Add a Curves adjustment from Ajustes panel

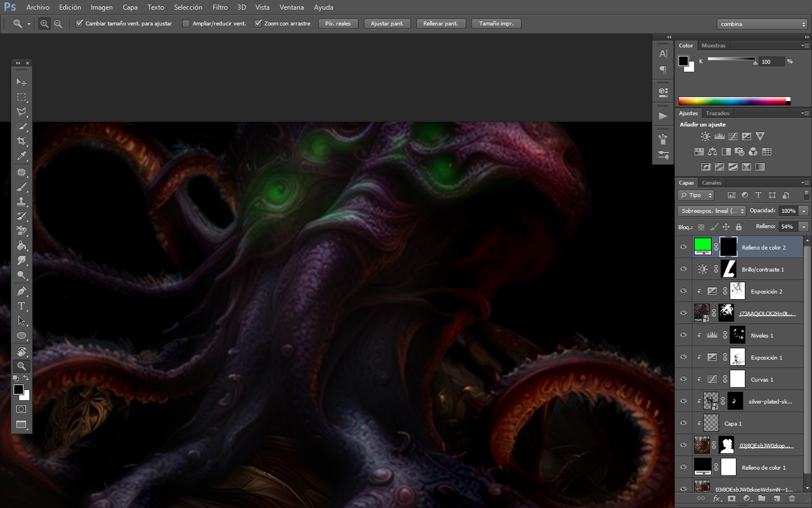[733, 136]
